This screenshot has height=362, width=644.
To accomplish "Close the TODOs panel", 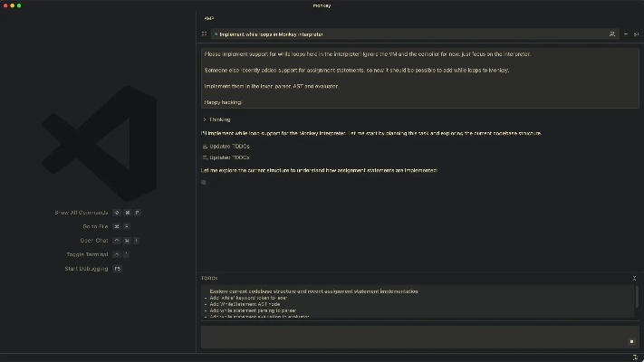I will point(634,278).
